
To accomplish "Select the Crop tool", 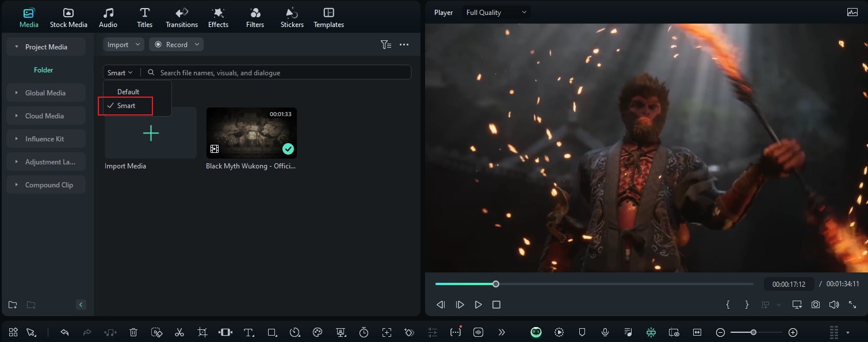I will (202, 332).
